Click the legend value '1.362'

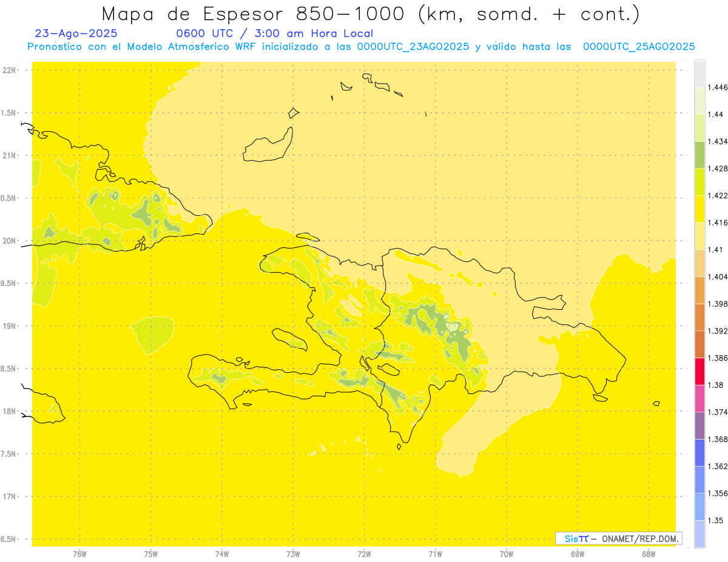[718, 466]
